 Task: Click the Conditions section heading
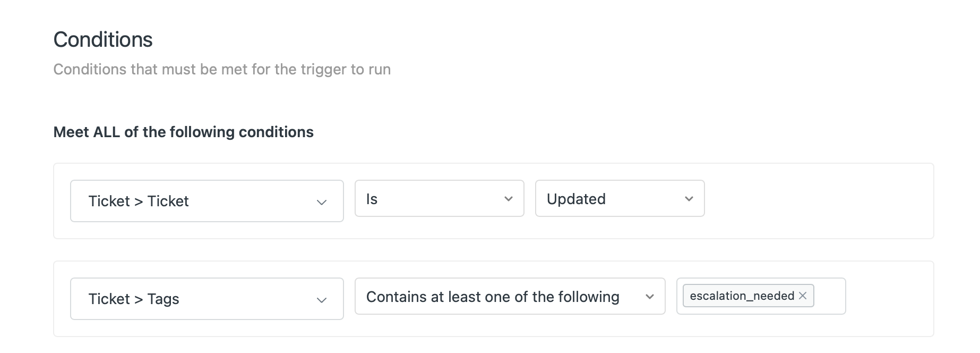(x=103, y=40)
